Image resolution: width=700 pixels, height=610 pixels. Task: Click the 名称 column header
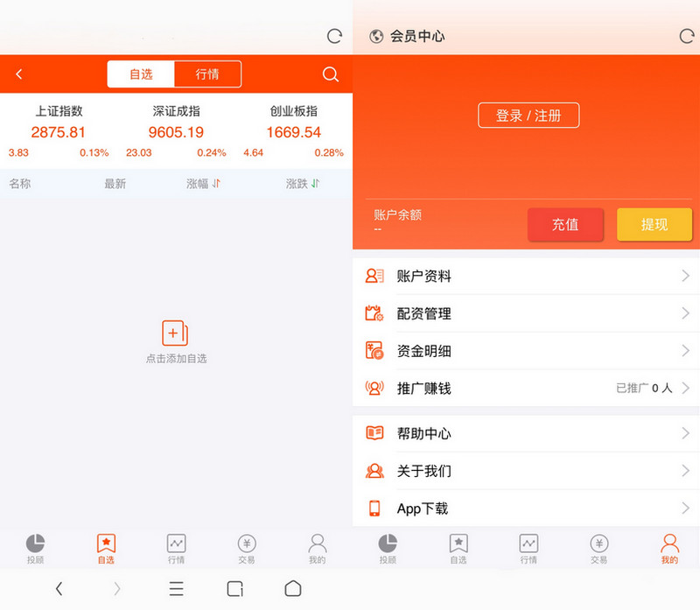[20, 184]
